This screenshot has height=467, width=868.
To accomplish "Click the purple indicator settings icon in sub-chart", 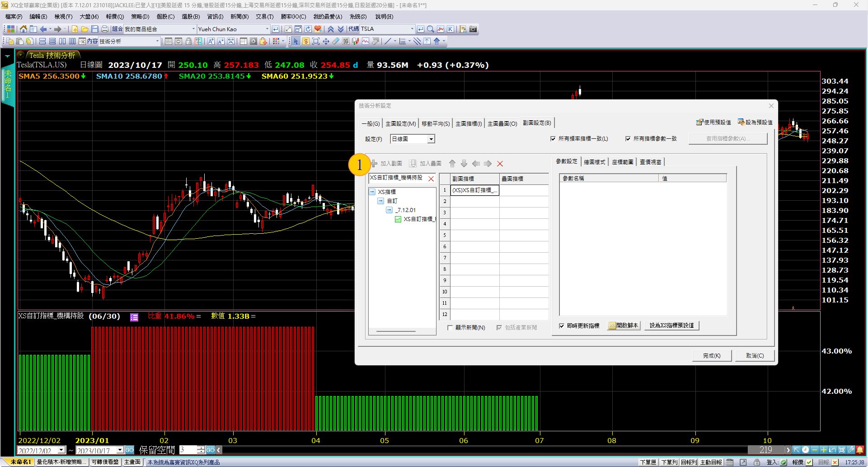I will click(134, 317).
